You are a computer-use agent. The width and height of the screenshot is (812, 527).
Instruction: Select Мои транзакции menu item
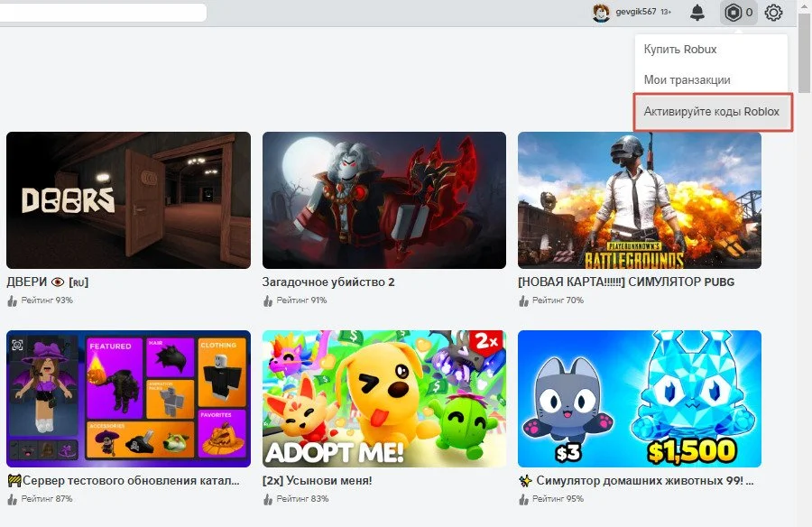(x=711, y=79)
